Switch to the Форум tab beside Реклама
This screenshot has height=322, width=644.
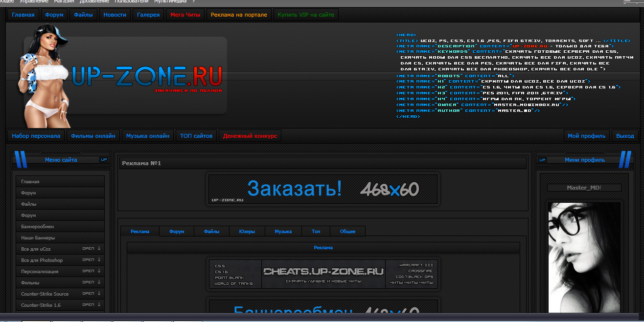tap(177, 231)
